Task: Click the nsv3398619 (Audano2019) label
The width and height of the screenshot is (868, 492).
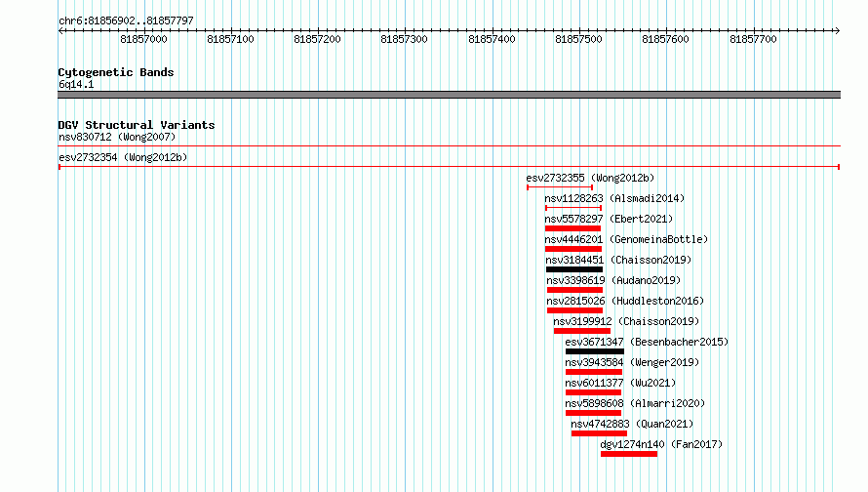Action: coord(613,280)
